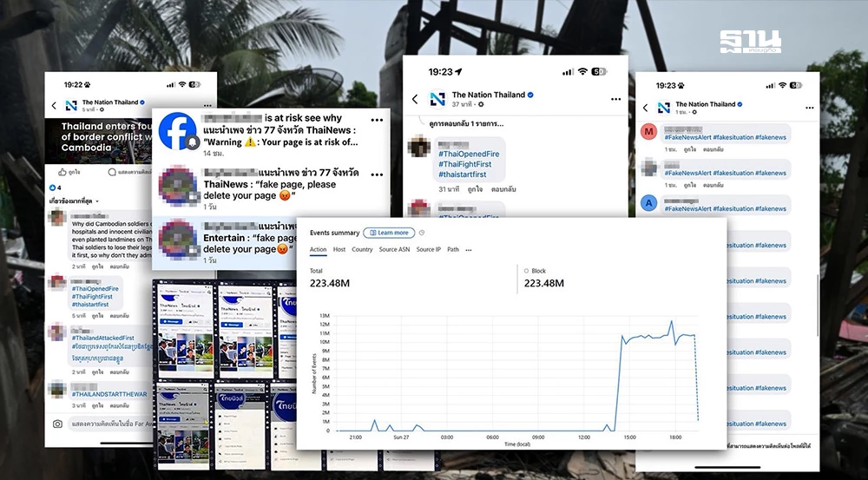This screenshot has width=868, height=480.
Task: Click the Nation Thailand logo in rightmost screenshot
Action: pos(663,108)
